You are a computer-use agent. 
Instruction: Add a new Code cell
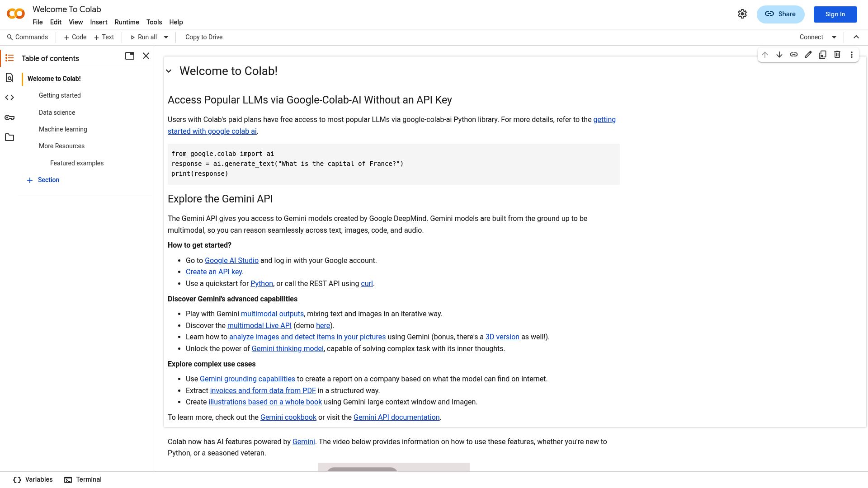pos(75,37)
